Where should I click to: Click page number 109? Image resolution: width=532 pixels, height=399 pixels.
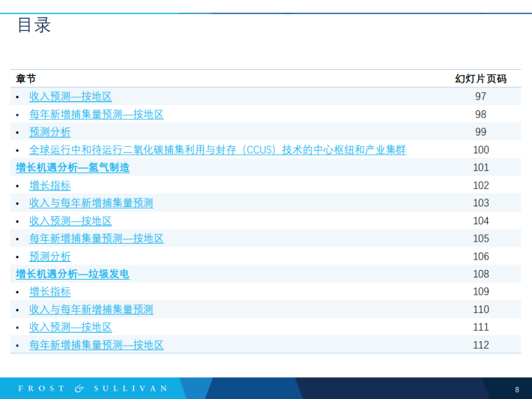coord(481,292)
